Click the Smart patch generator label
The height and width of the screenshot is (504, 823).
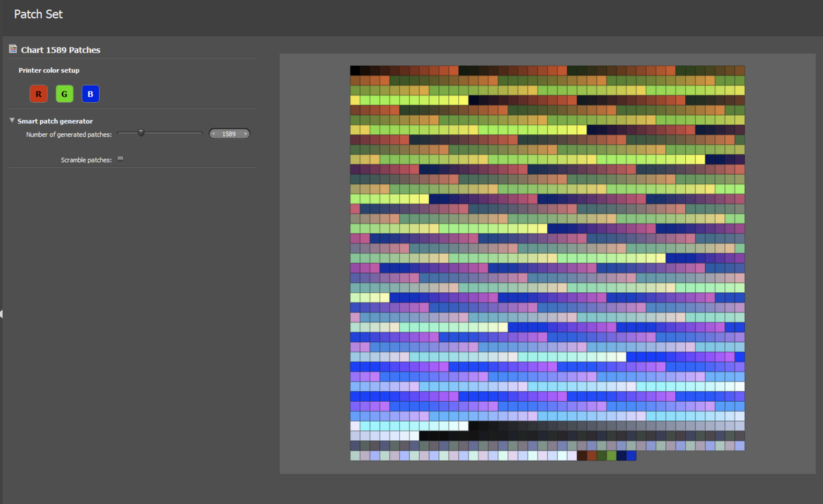[55, 121]
